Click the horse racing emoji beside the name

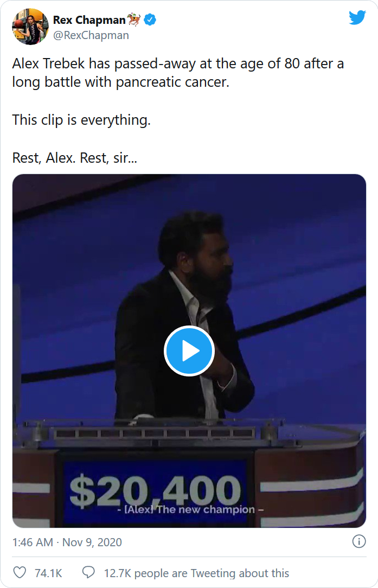pos(134,21)
